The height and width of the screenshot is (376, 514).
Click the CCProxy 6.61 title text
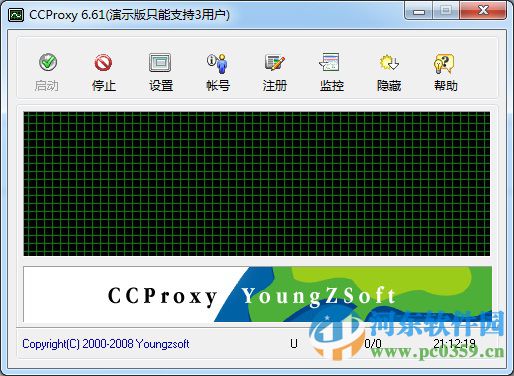pyautogui.click(x=129, y=15)
